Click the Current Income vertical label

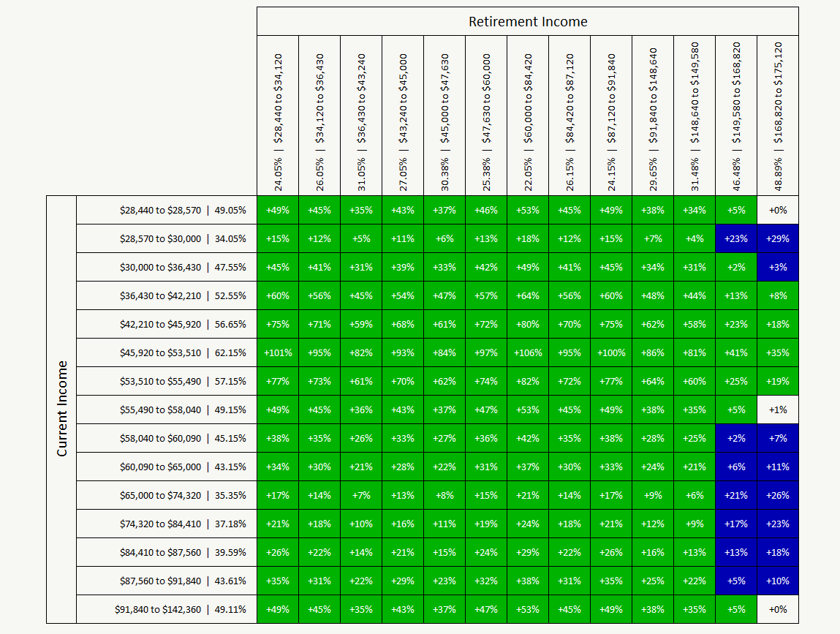coord(61,409)
